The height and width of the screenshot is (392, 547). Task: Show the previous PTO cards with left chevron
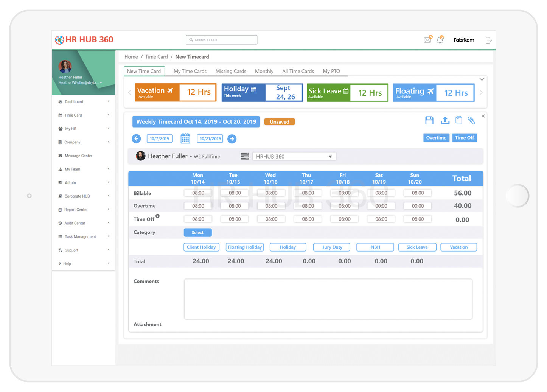(x=129, y=92)
